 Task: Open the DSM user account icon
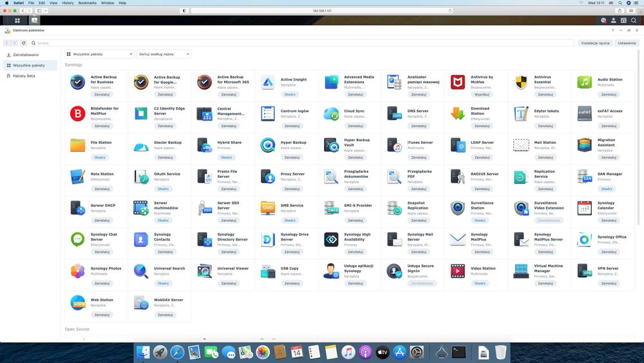(613, 20)
